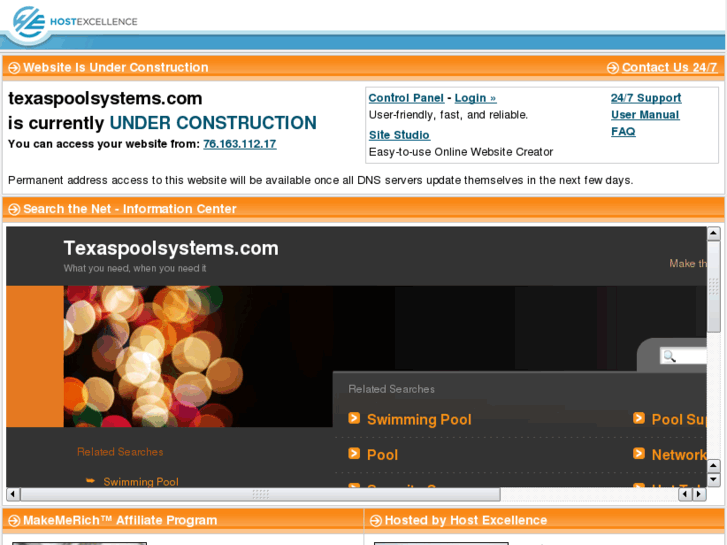Click frame's vertical scrollbar down arrow

(714, 480)
